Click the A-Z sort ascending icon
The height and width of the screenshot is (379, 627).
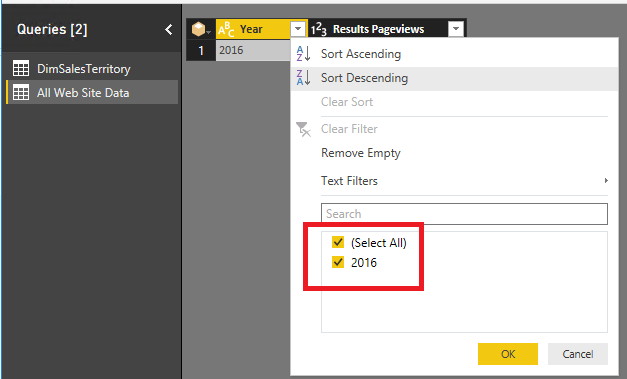coord(303,54)
